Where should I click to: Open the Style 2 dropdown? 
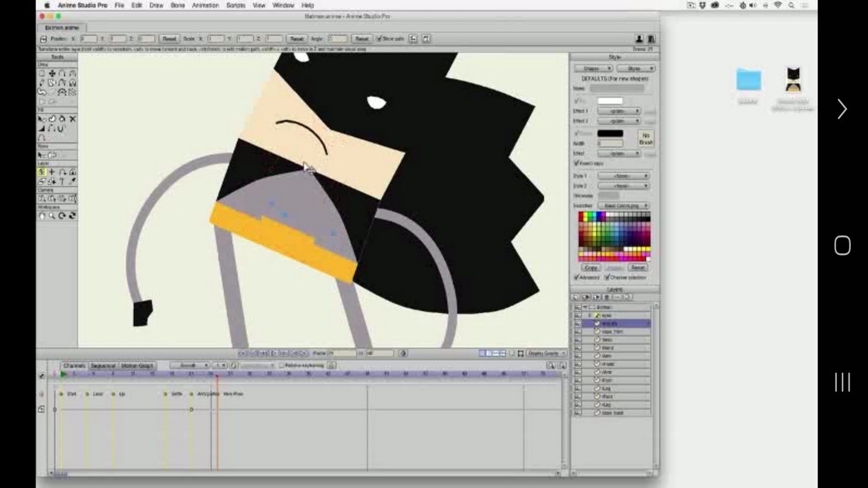pyautogui.click(x=623, y=186)
